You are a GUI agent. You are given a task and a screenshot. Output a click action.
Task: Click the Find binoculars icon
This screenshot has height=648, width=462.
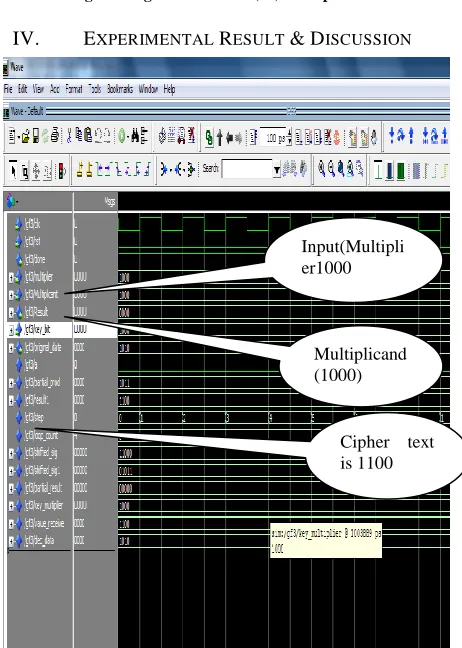pyautogui.click(x=135, y=136)
